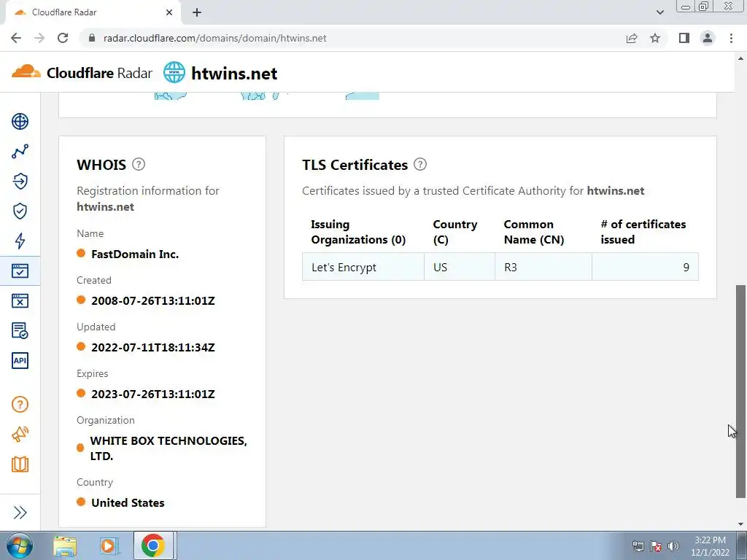747x560 pixels.
Task: Click the share page icon in address bar
Action: [x=632, y=38]
